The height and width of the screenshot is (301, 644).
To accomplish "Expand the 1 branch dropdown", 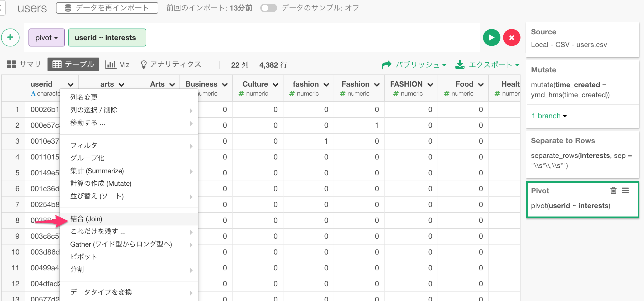I will pyautogui.click(x=549, y=116).
